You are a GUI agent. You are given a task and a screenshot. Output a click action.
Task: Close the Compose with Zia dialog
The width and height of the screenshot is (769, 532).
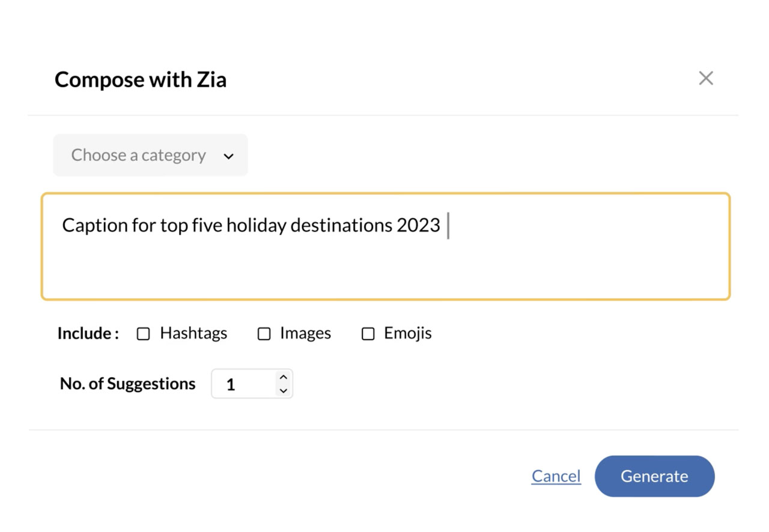706,78
